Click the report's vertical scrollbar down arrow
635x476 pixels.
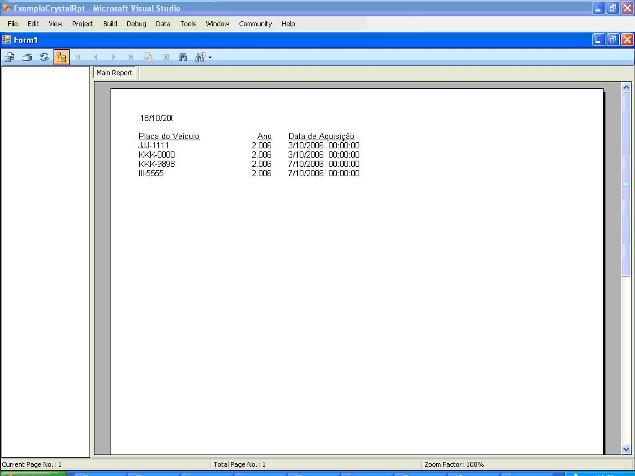(x=627, y=451)
